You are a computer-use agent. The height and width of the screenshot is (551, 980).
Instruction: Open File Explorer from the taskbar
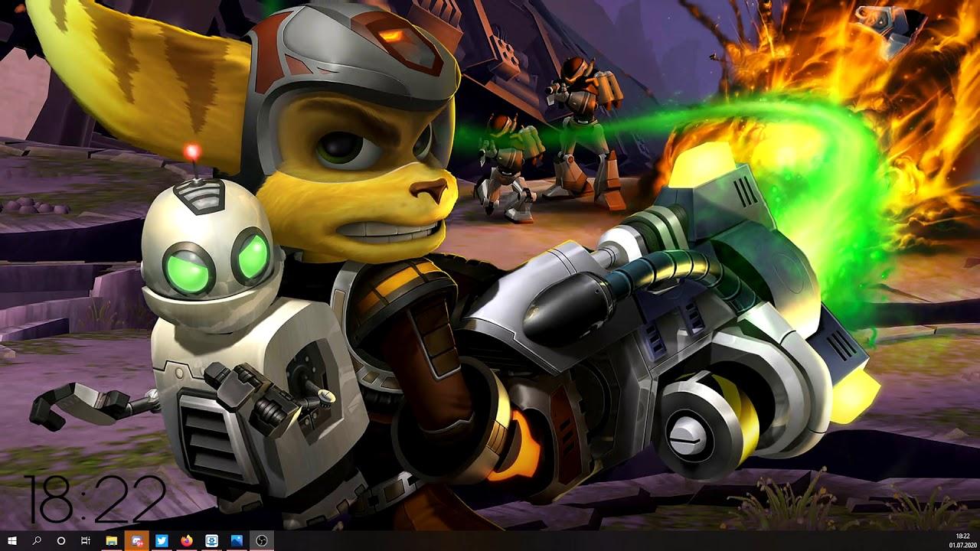pos(112,541)
